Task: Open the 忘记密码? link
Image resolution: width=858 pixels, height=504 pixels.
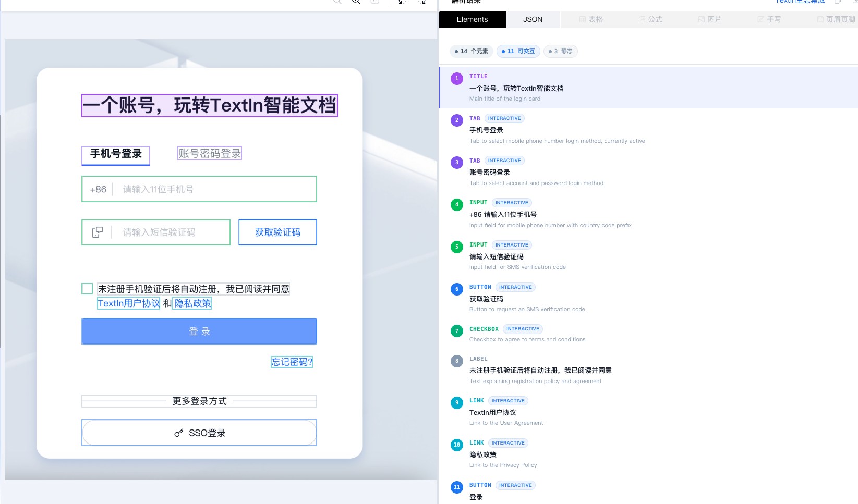Action: point(292,362)
